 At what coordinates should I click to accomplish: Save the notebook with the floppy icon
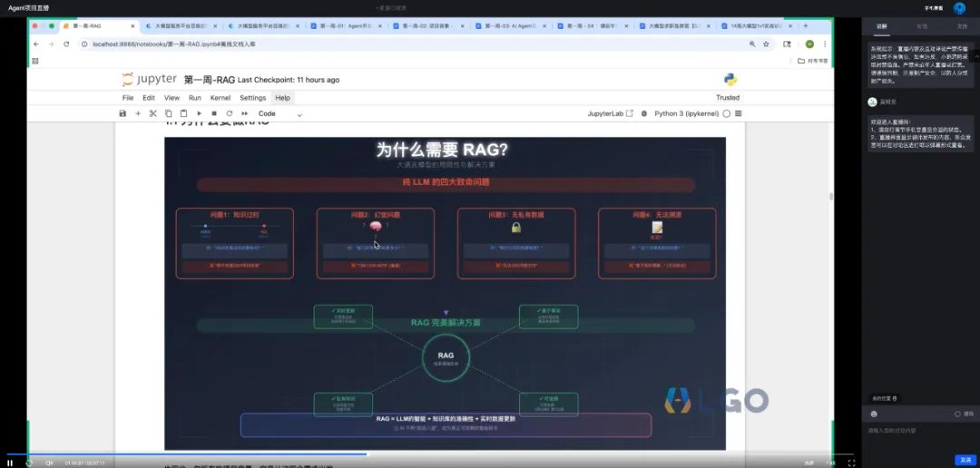pos(122,113)
